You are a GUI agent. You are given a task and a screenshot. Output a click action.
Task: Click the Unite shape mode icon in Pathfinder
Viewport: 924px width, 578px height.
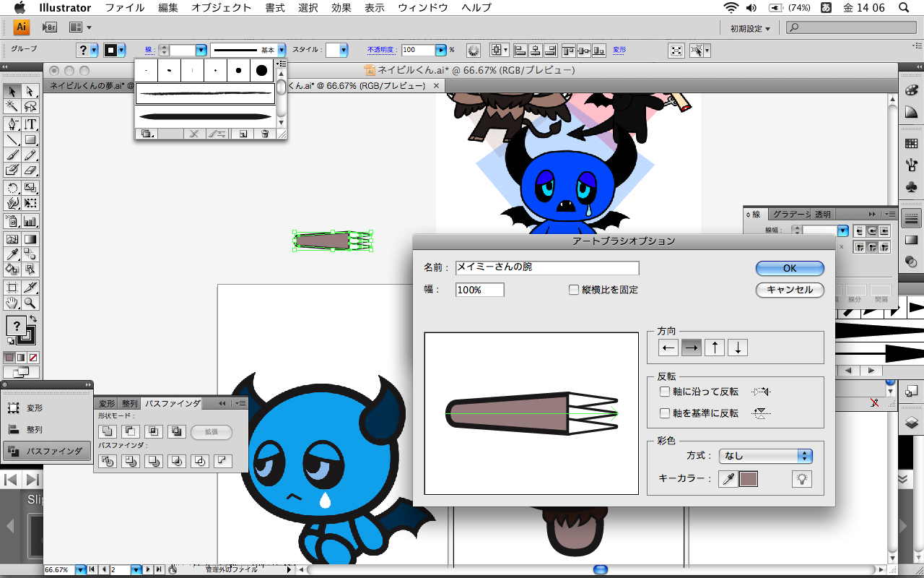[108, 432]
